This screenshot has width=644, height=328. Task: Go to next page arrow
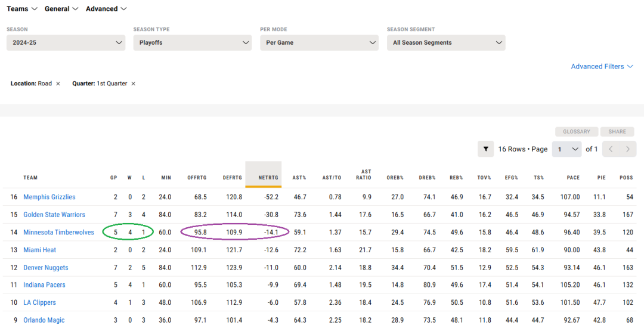tap(627, 149)
